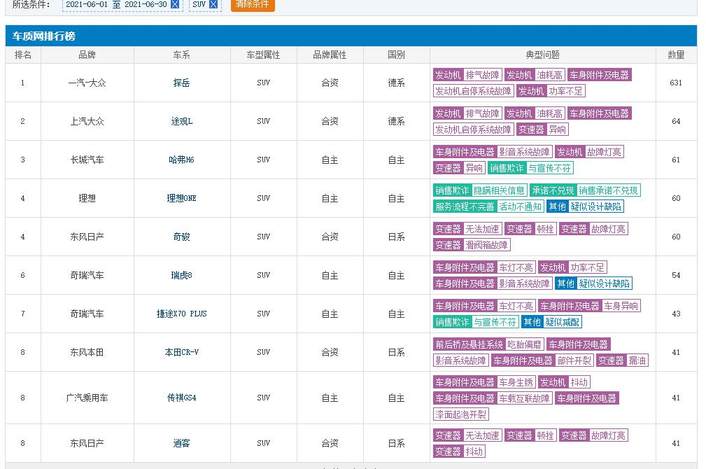
Task: Open the 瑞虎8 car series link
Action: [181, 275]
